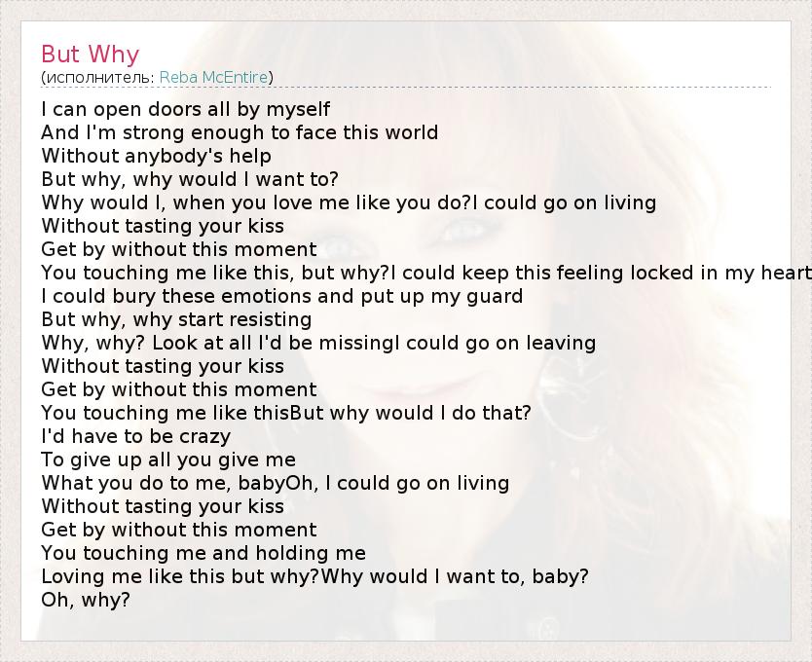
Task: Click the "But Why" song title
Action: pyautogui.click(x=91, y=54)
